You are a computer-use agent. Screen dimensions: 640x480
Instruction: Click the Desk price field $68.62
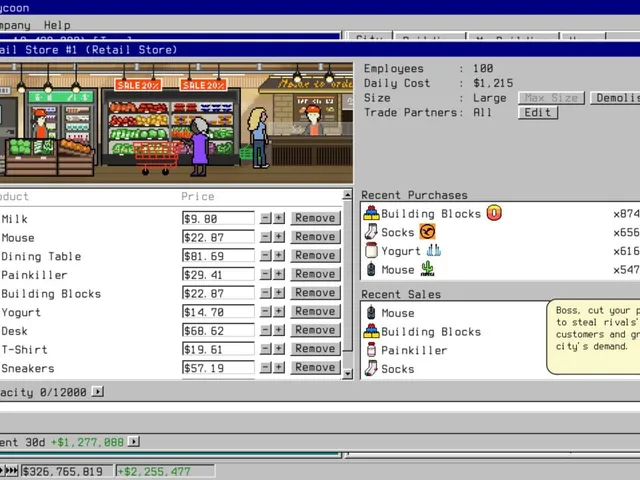tap(218, 330)
